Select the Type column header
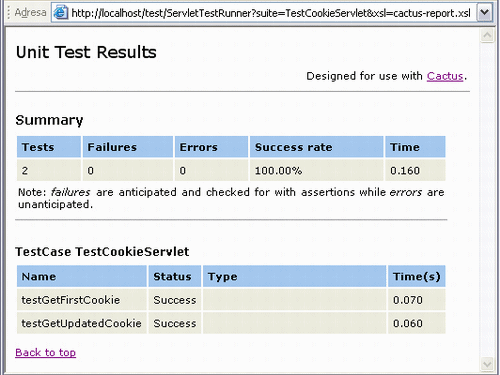 coord(295,276)
